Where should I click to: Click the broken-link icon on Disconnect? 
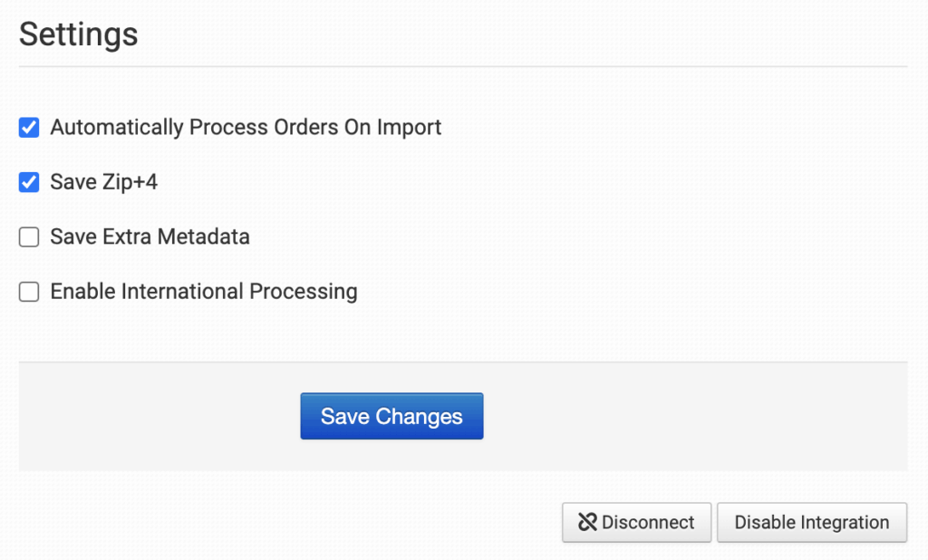(x=587, y=523)
